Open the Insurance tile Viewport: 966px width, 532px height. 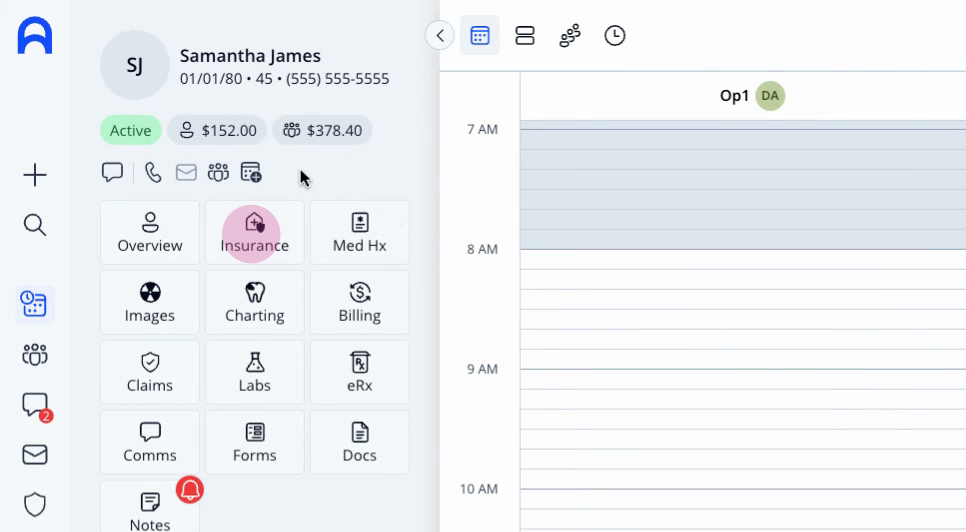tap(254, 233)
